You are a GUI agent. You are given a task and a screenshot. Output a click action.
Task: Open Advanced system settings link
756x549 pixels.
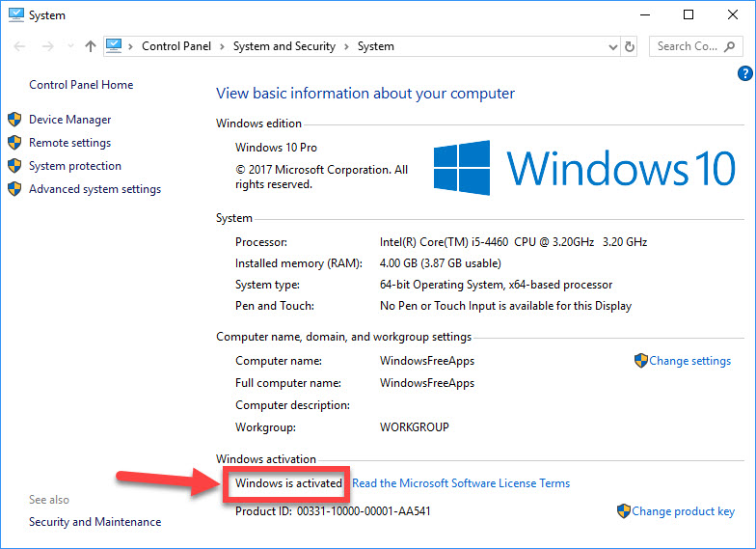tap(94, 189)
